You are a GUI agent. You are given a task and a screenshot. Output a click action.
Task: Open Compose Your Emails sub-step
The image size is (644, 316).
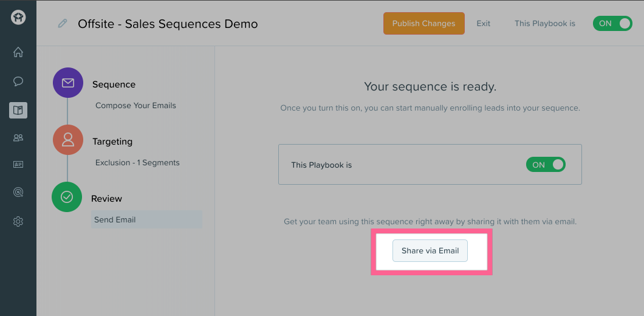click(135, 106)
